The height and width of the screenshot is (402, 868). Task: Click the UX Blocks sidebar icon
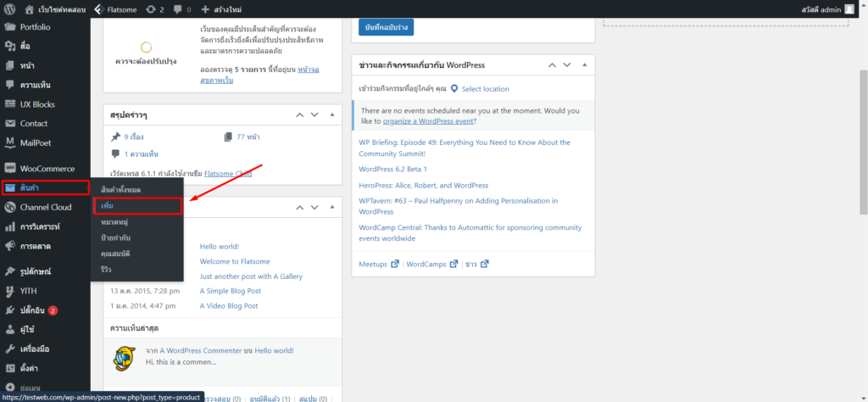pyautogui.click(x=9, y=104)
